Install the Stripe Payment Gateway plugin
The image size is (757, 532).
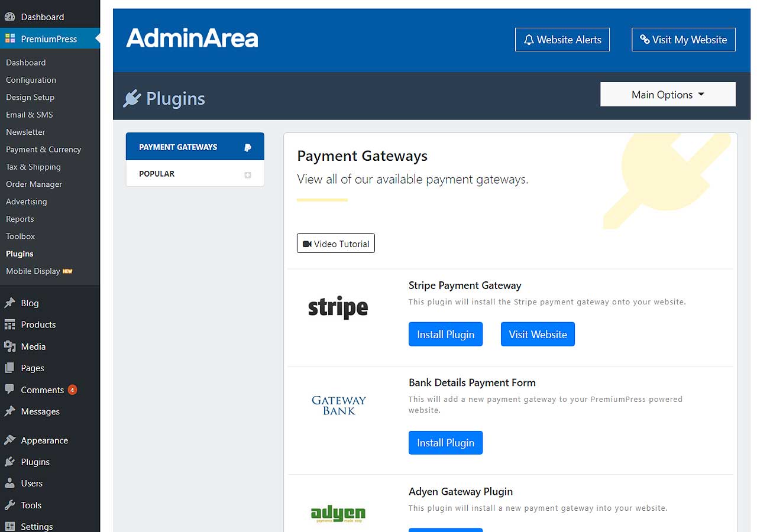(x=445, y=335)
